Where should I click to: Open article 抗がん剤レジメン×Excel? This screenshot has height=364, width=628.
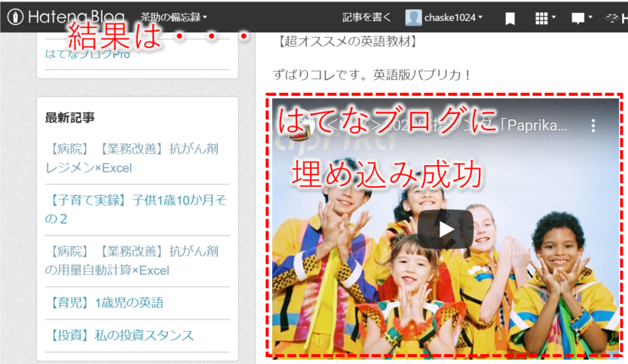tap(132, 158)
